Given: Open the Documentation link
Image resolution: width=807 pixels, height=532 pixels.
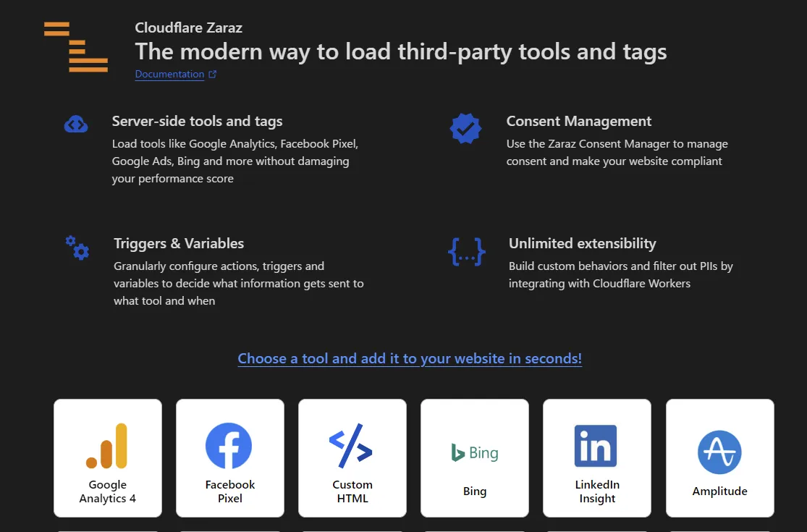Looking at the screenshot, I should pyautogui.click(x=169, y=74).
